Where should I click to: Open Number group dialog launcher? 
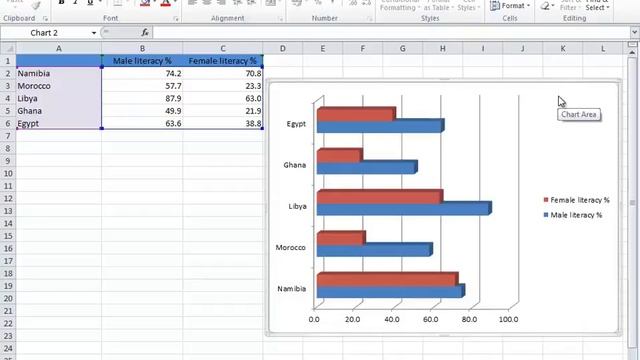(x=369, y=19)
